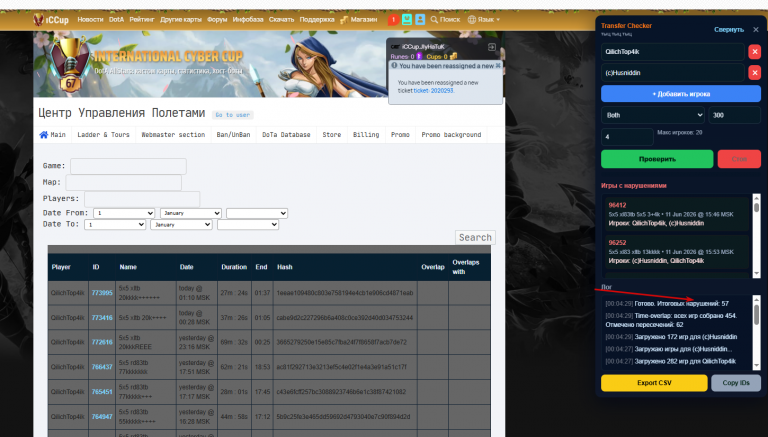Open game ID 772616 link
The height and width of the screenshot is (437, 768).
click(x=102, y=342)
